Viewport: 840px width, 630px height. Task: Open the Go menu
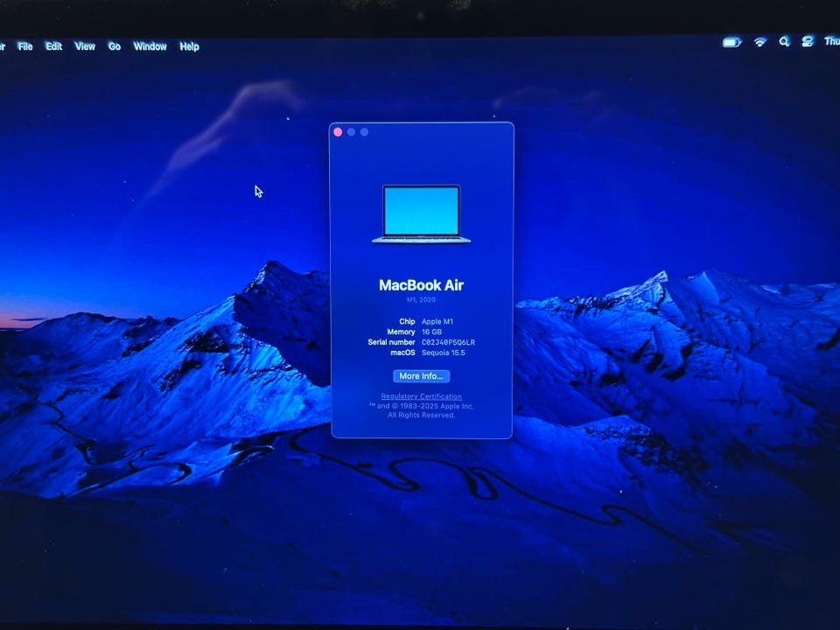pyautogui.click(x=114, y=46)
